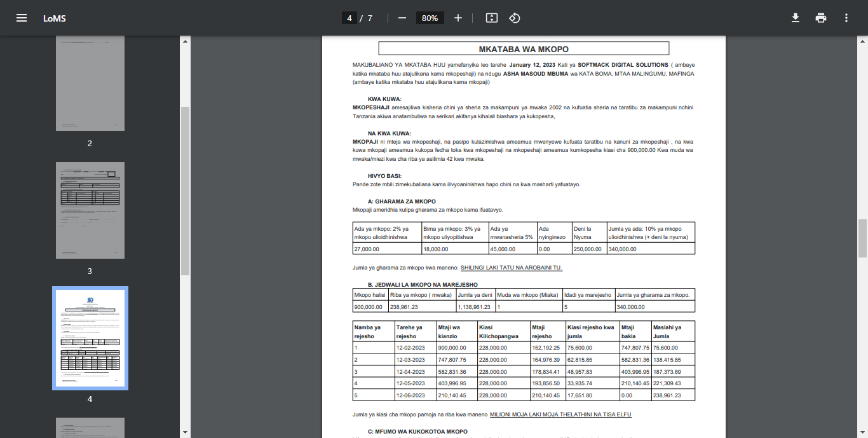Select page 3 thumbnail

pyautogui.click(x=90, y=210)
